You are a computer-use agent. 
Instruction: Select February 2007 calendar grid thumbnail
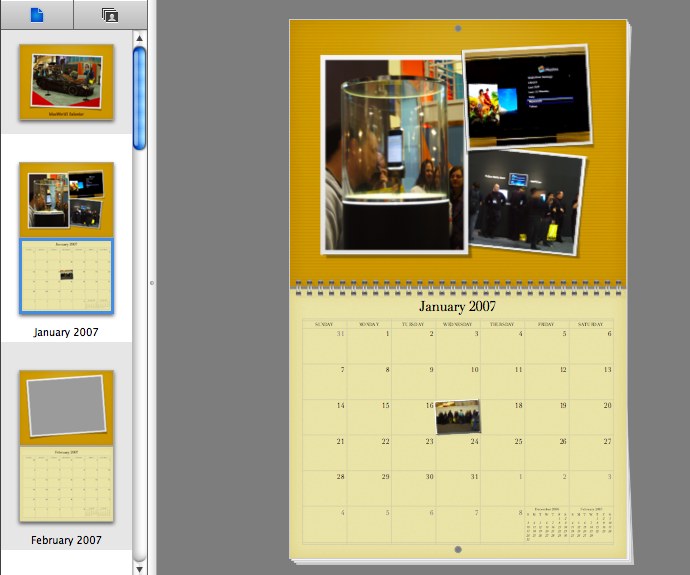click(x=66, y=484)
